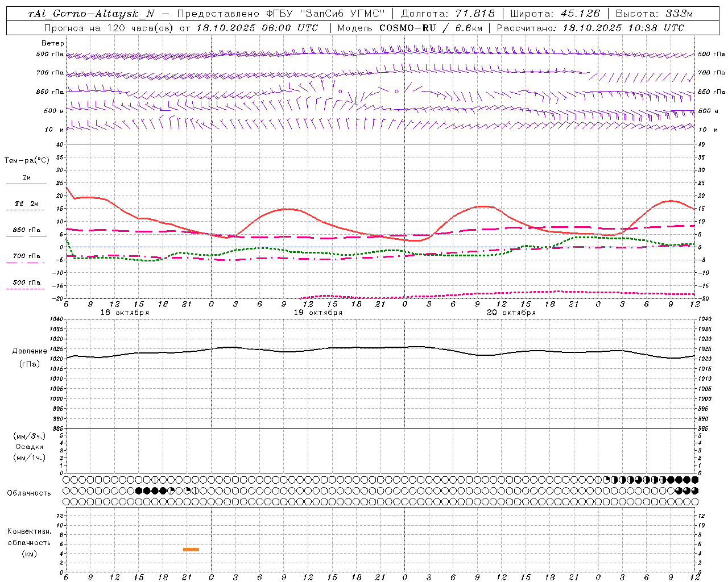Click the station title rAl_Gorno-Altaysk_N
Image resolution: width=728 pixels, height=582 pixels.
pyautogui.click(x=92, y=14)
